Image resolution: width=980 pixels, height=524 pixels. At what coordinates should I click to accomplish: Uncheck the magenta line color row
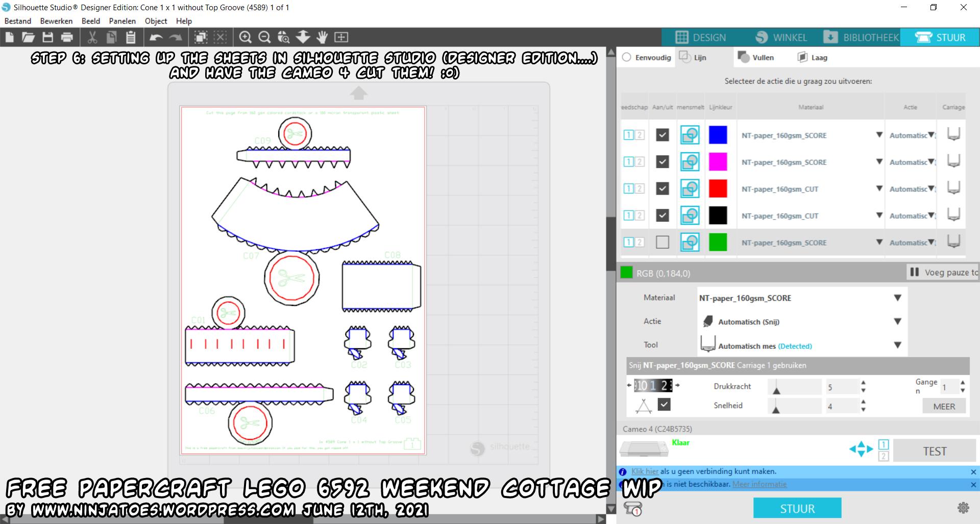point(663,162)
